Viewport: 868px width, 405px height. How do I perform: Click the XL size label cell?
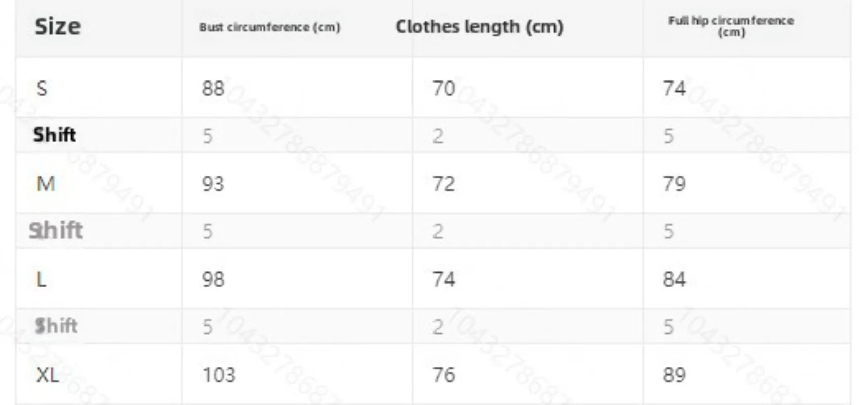[x=48, y=375]
